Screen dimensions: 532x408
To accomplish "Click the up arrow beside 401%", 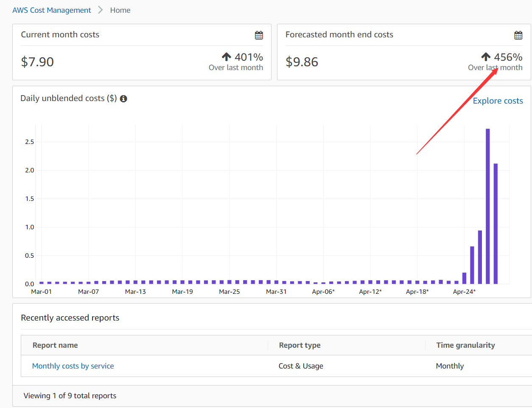I will click(227, 56).
